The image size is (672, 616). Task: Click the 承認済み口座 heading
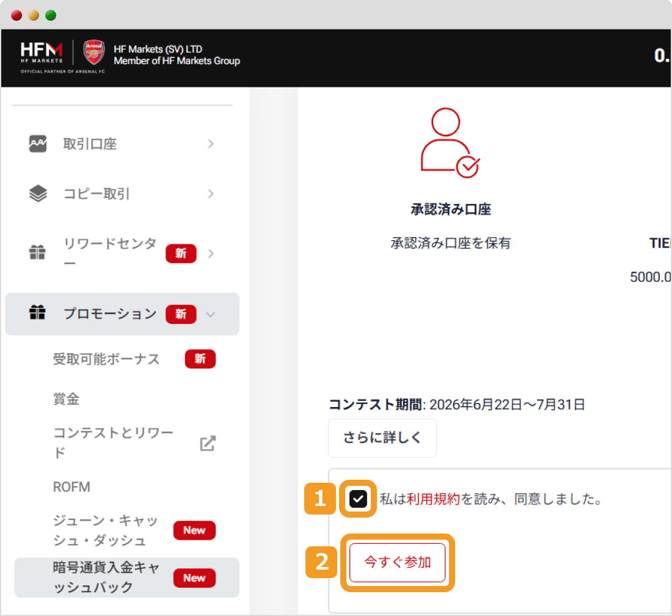[x=450, y=209]
